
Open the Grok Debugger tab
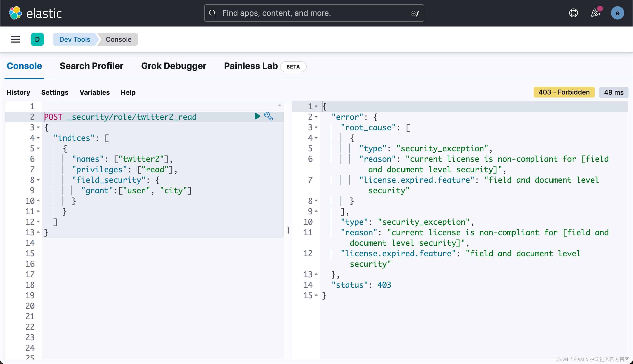coord(174,66)
